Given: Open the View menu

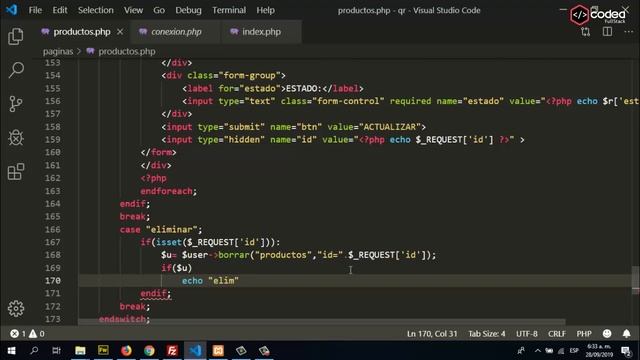Looking at the screenshot, I should point(133,10).
